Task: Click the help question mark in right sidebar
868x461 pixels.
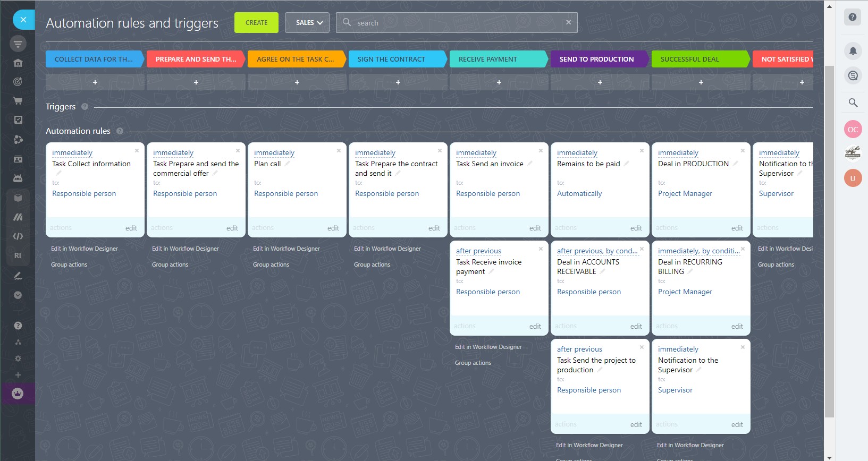Action: (x=853, y=17)
